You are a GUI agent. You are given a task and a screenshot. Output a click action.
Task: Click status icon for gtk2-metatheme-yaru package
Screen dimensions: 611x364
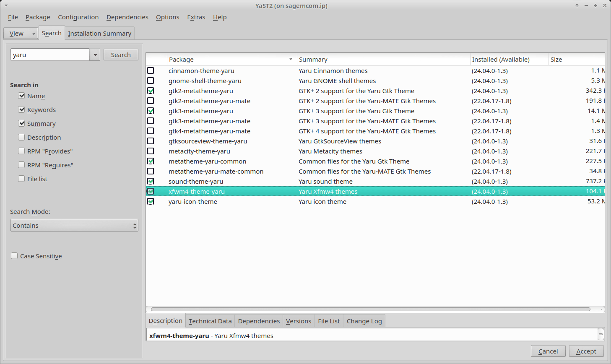click(x=151, y=91)
